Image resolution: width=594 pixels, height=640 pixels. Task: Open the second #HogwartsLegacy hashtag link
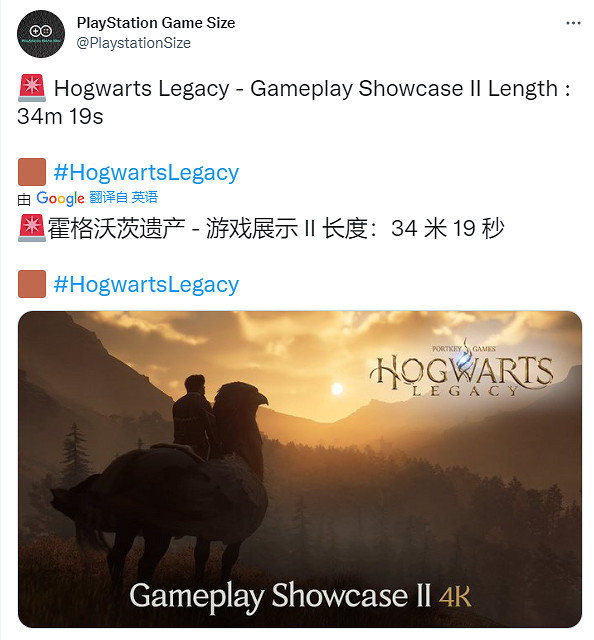point(146,284)
